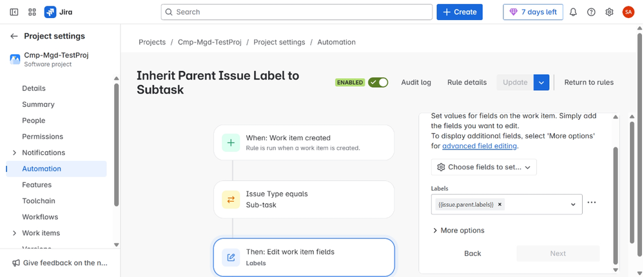Click the back arrow beside Project settings
644x277 pixels.
14,36
